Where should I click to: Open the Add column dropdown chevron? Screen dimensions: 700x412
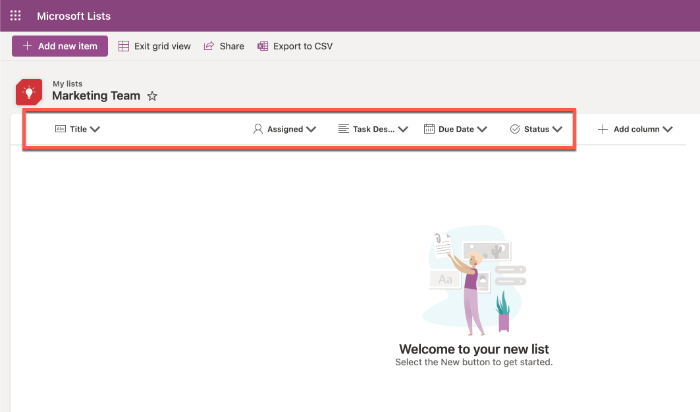click(667, 129)
